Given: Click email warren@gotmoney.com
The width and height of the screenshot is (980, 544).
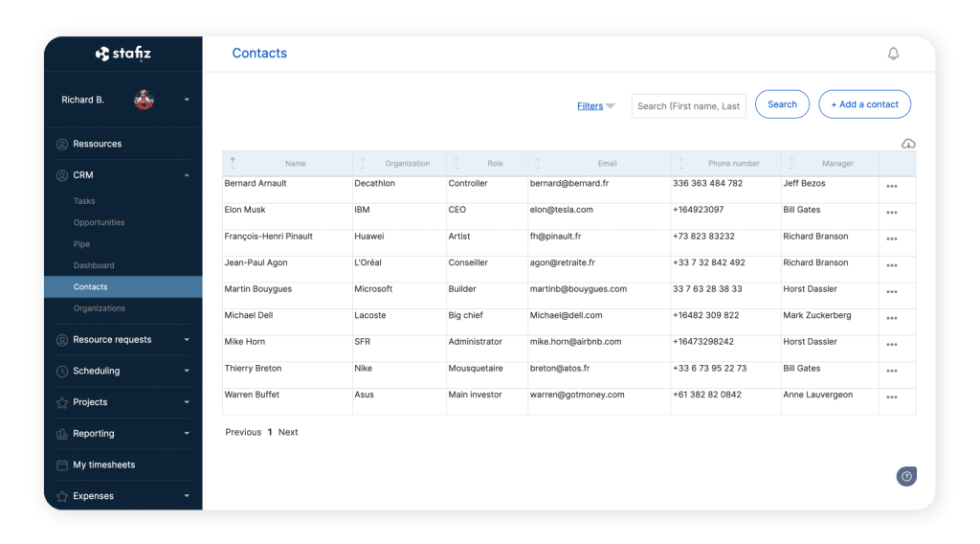Looking at the screenshot, I should tap(577, 395).
